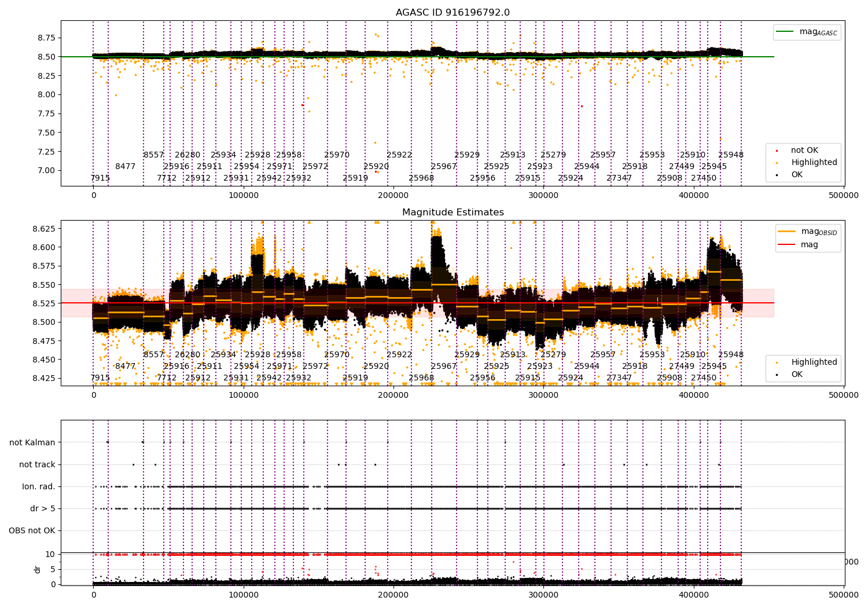The height and width of the screenshot is (608, 868).
Task: Click obsid 8557 in Magnitude Estimates plot
Action: [154, 354]
